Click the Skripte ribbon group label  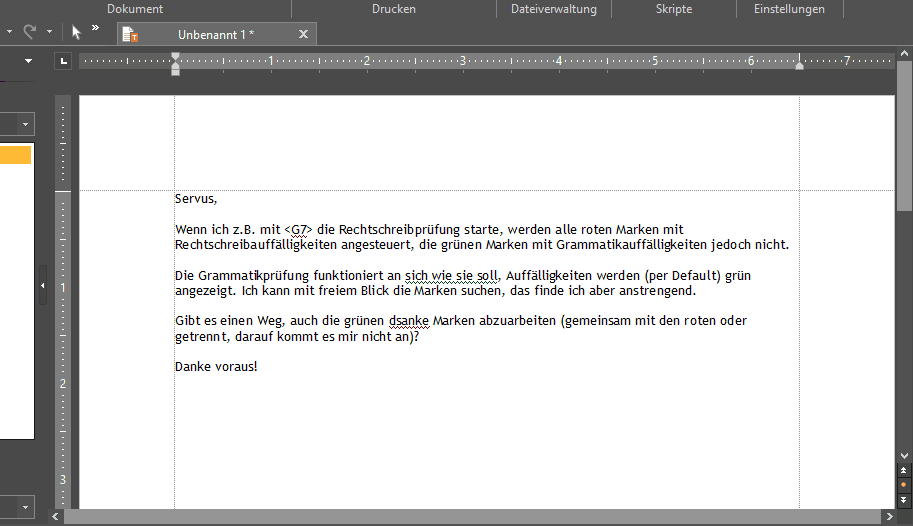(674, 9)
